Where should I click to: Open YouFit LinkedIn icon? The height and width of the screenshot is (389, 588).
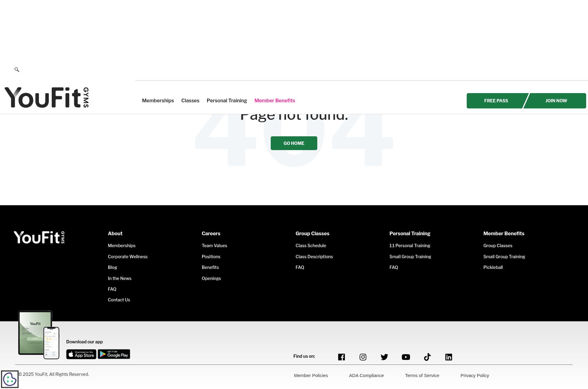point(449,357)
